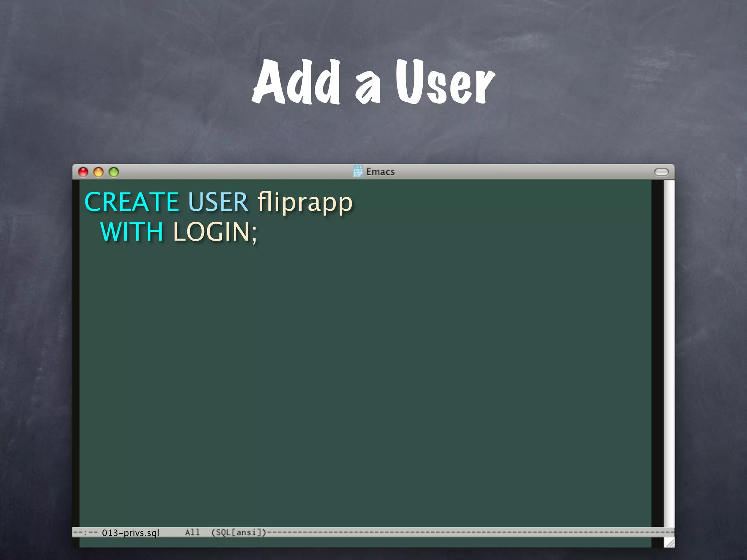Click the All position indicator in mode line
The image size is (747, 560).
193,532
